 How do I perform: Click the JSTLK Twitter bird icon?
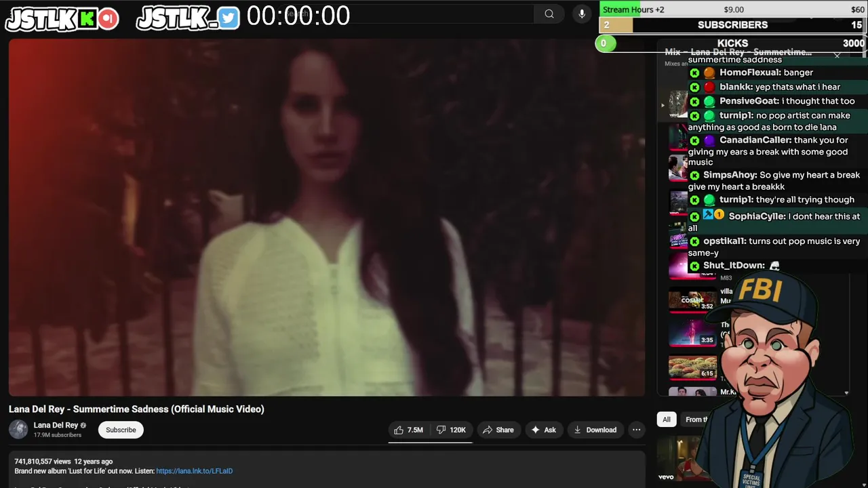pyautogui.click(x=229, y=18)
